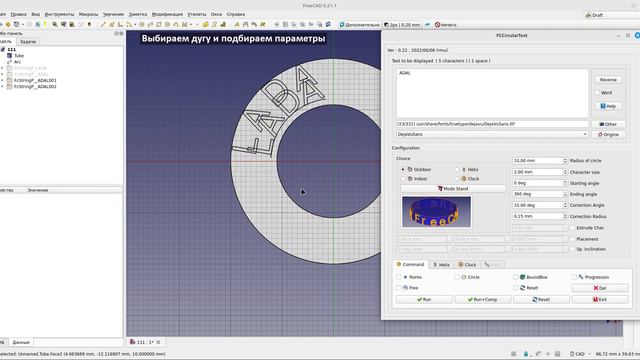Open the Вид menu

coord(36,14)
